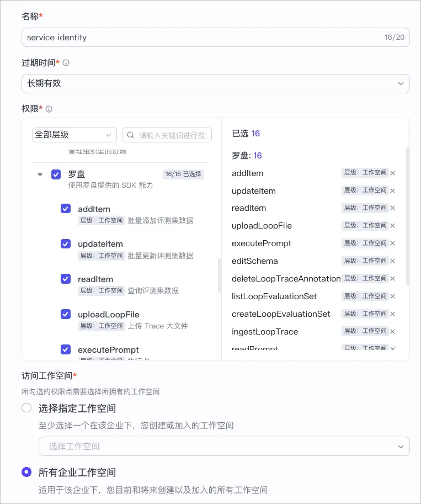Remove ingestLoopTrace from selected list
Screen dimensions: 421x504
coord(392,331)
